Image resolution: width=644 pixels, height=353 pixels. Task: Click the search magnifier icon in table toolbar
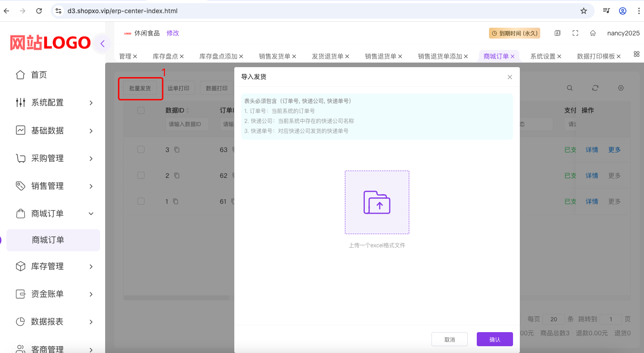click(x=570, y=88)
